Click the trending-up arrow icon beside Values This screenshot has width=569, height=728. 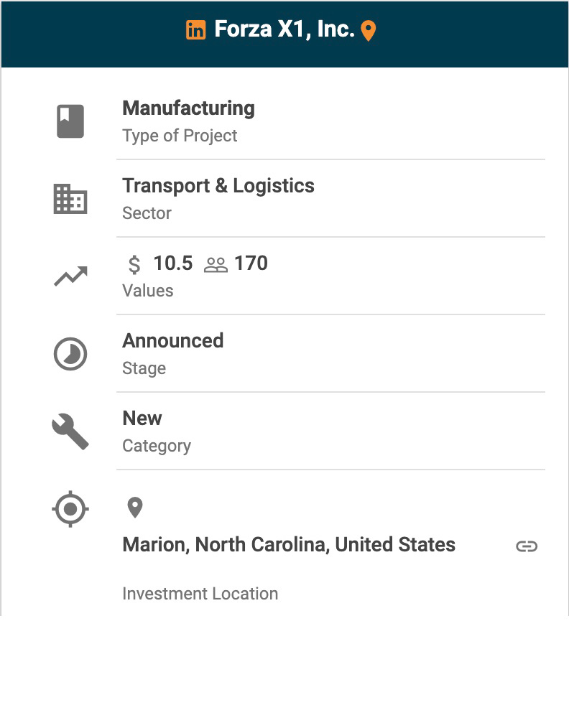click(x=70, y=276)
